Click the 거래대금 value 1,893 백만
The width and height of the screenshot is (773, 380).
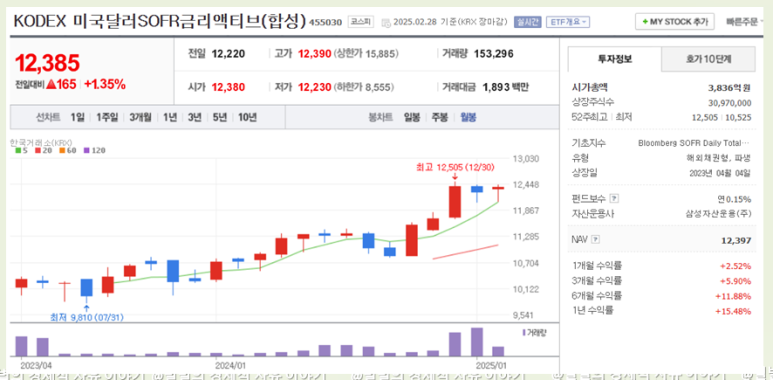(505, 88)
